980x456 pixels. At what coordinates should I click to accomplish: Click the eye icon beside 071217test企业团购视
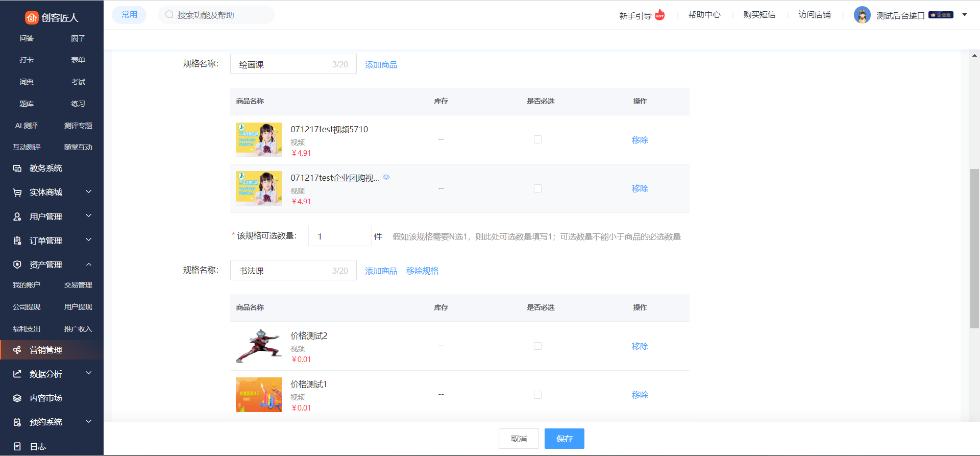coord(386,177)
